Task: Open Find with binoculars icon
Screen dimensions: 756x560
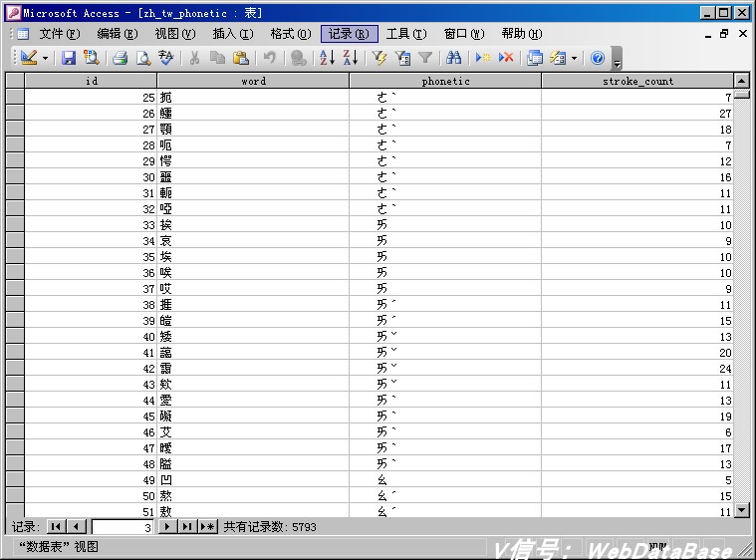Action: tap(453, 58)
